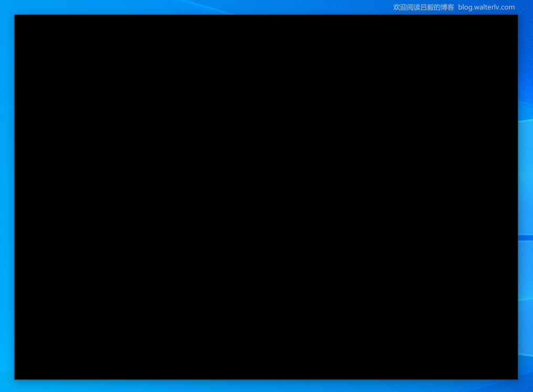Click the blue desktop area above the window
Image resolution: width=533 pixels, height=392 pixels.
tap(210, 7)
